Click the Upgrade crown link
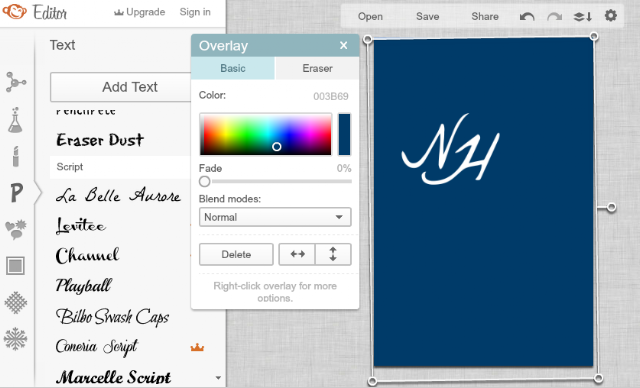The image size is (640, 388). (139, 12)
